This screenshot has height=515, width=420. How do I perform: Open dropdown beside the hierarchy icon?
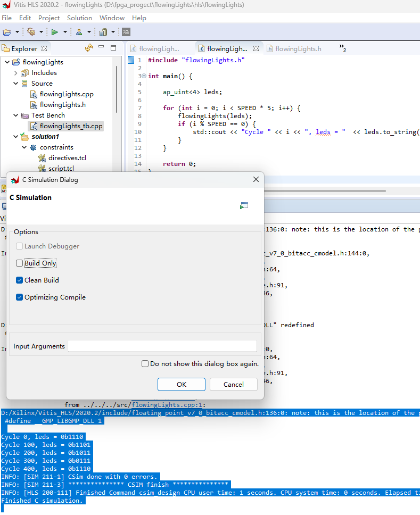pyautogui.click(x=89, y=32)
